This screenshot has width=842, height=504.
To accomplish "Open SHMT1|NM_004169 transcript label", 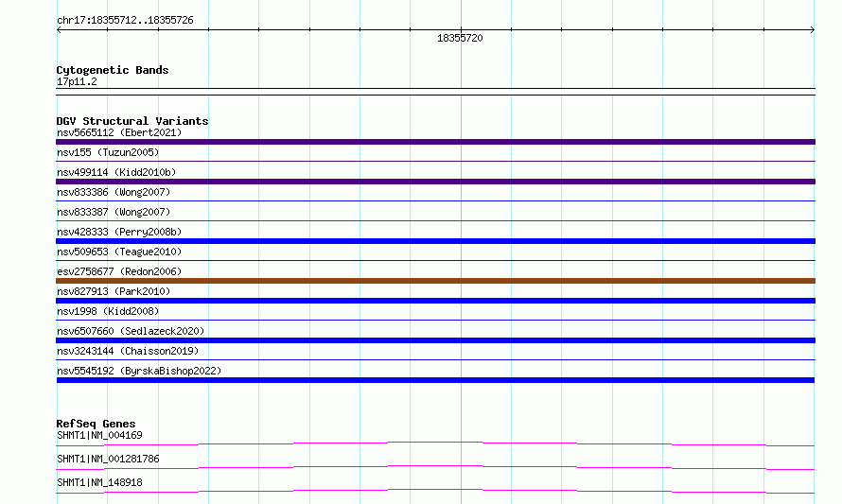I will click(99, 435).
